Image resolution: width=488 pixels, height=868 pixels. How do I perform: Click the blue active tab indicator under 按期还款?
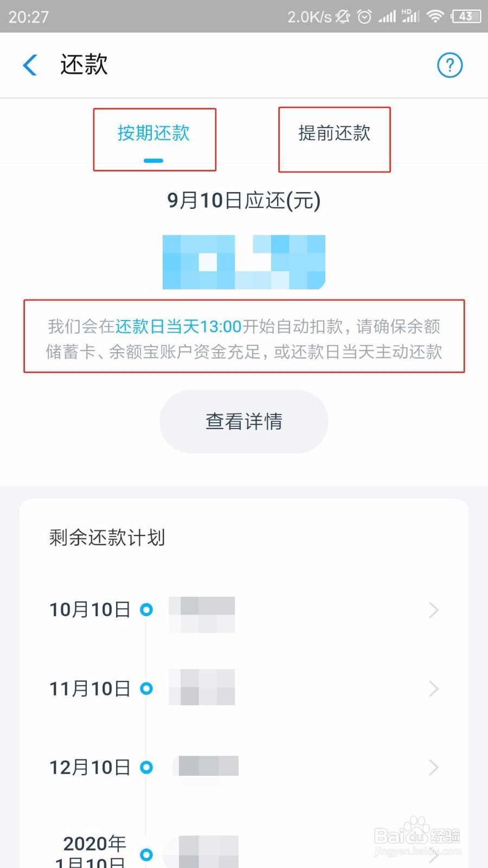154,160
